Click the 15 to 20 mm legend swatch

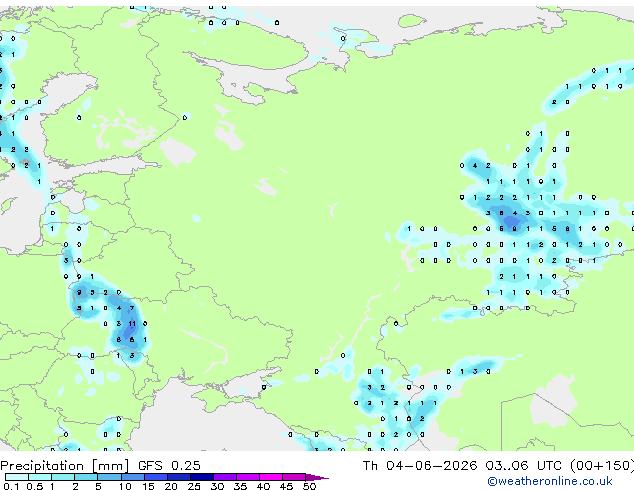pyautogui.click(x=155, y=477)
